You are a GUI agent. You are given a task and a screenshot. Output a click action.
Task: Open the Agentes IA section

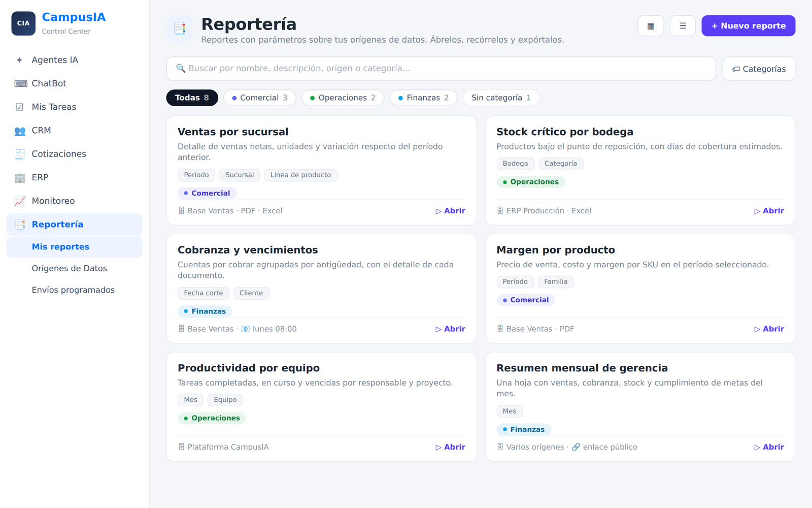(75, 60)
